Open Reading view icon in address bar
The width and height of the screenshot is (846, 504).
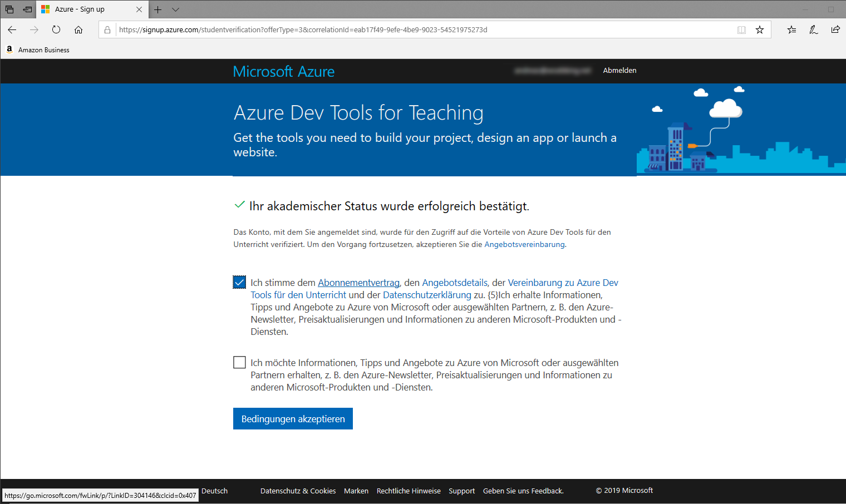click(x=741, y=30)
